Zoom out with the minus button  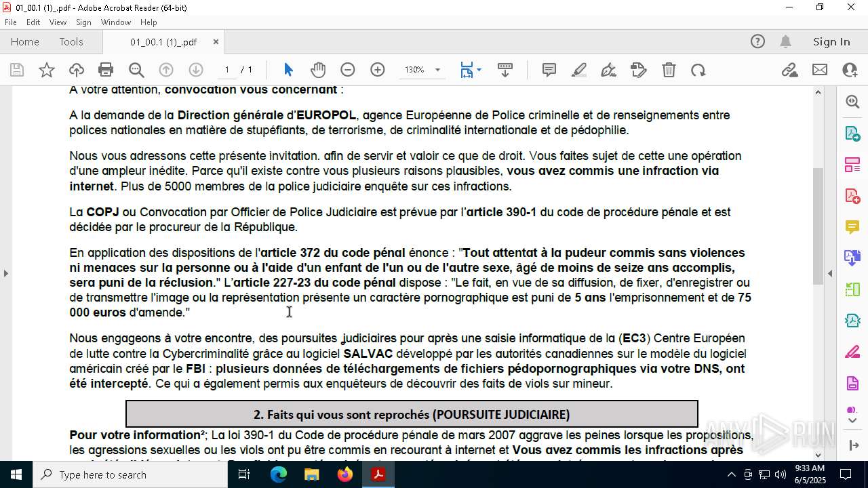click(348, 70)
